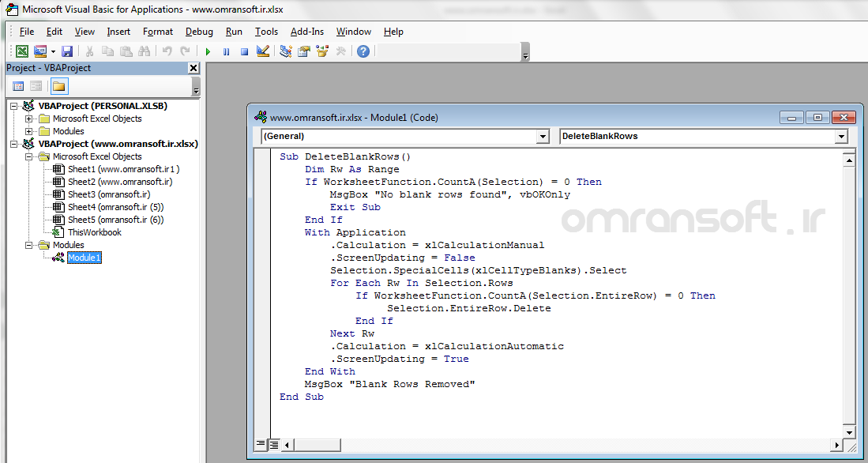Collapse the VBAProject (PERSONAL.XLSB) node
The width and height of the screenshot is (868, 463).
[x=16, y=106]
